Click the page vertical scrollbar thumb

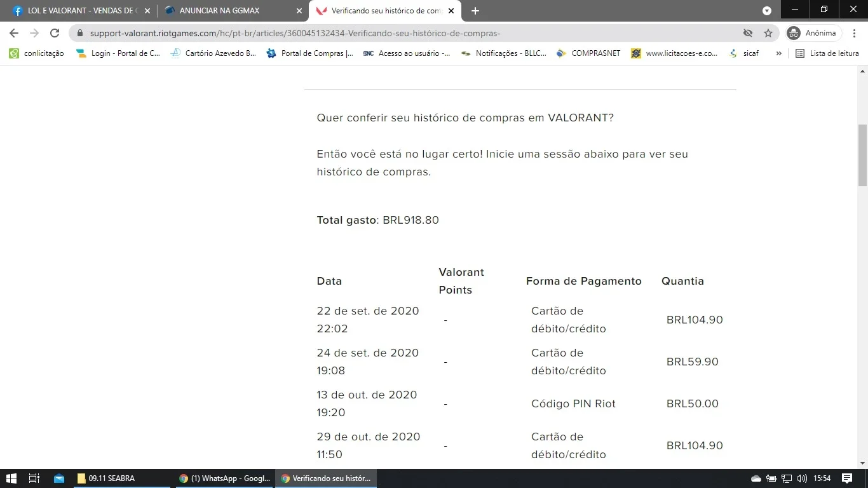(862, 156)
